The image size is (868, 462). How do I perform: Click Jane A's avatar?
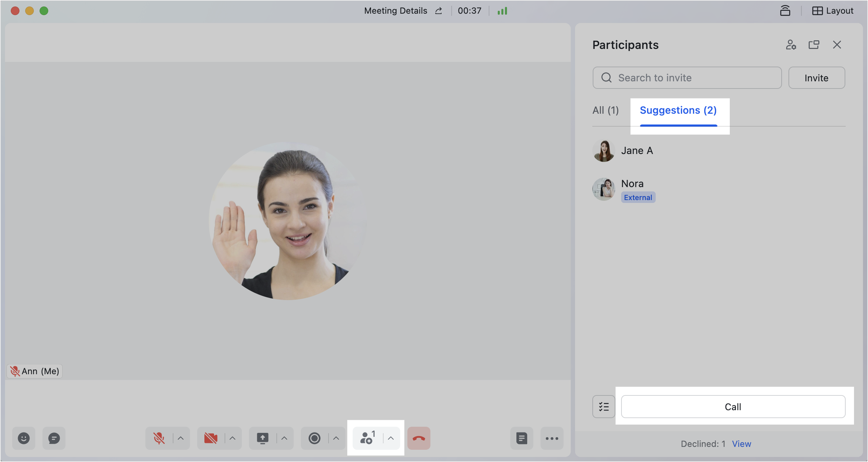(604, 151)
